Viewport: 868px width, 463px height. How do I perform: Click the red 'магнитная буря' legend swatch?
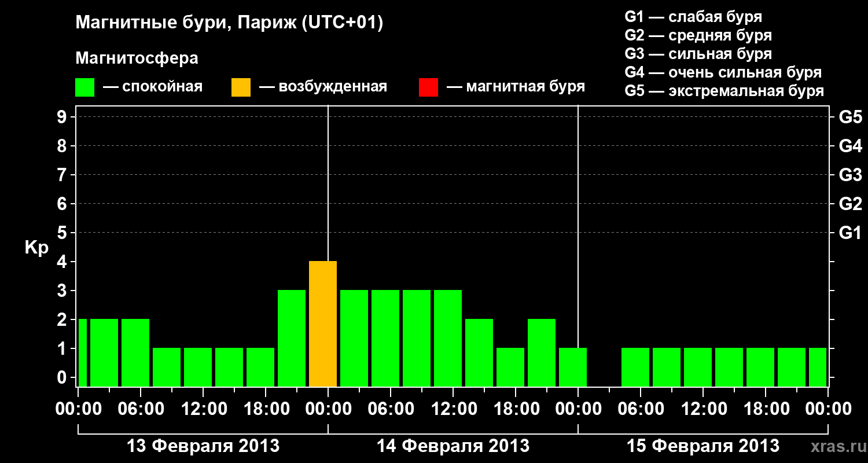click(x=428, y=87)
